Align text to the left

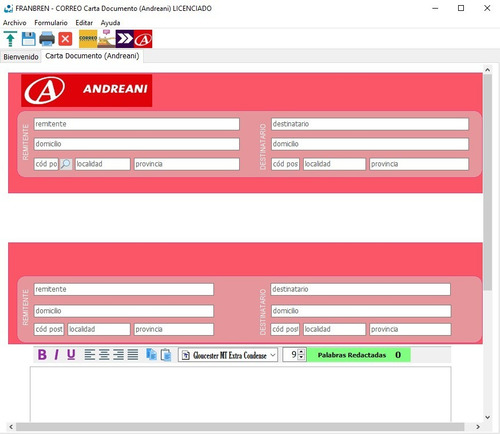[90, 355]
